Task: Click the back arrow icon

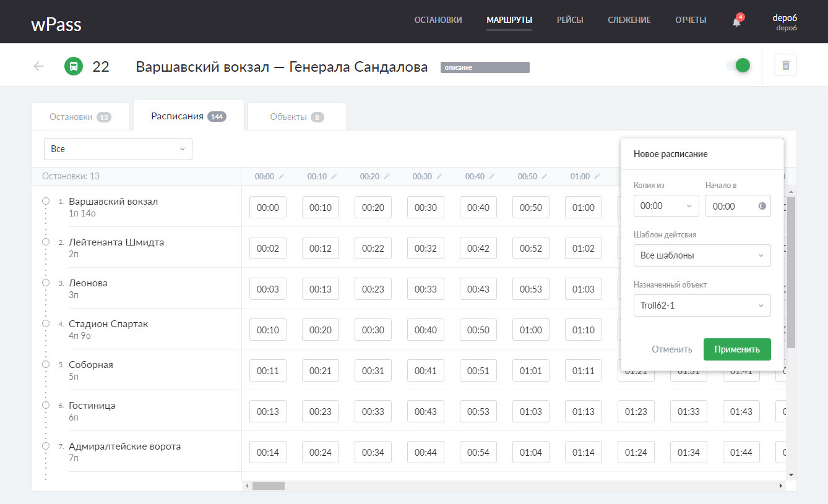Action: coord(39,67)
